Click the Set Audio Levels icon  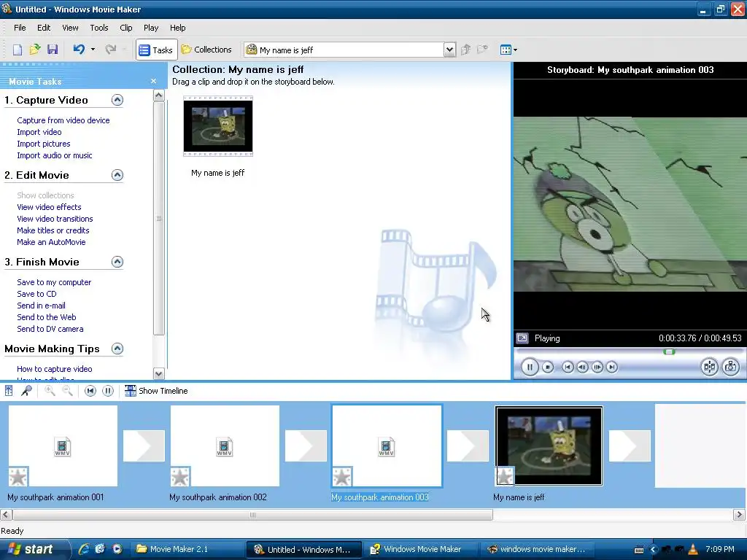click(x=9, y=391)
